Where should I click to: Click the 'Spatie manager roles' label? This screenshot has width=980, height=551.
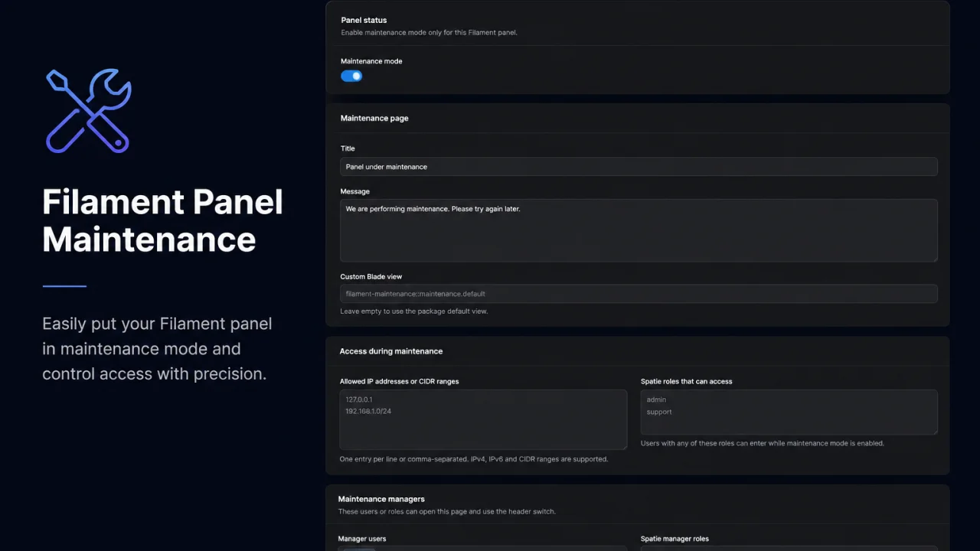[675, 539]
